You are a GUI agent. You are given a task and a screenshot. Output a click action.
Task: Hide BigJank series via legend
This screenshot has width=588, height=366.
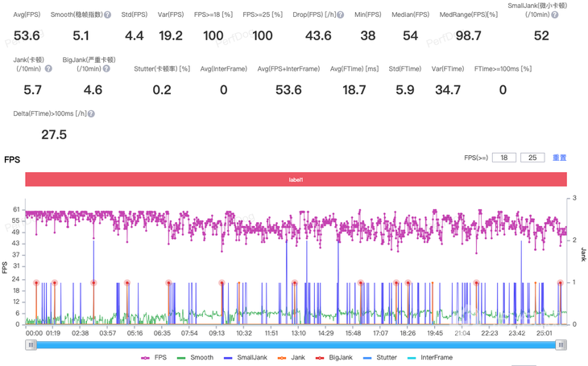pyautogui.click(x=334, y=357)
